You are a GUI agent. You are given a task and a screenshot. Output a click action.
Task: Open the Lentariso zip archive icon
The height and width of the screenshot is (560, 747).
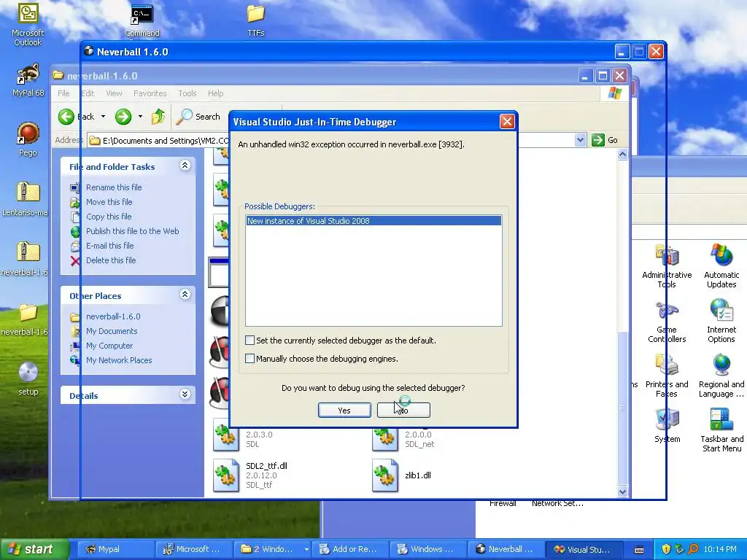coord(27,199)
